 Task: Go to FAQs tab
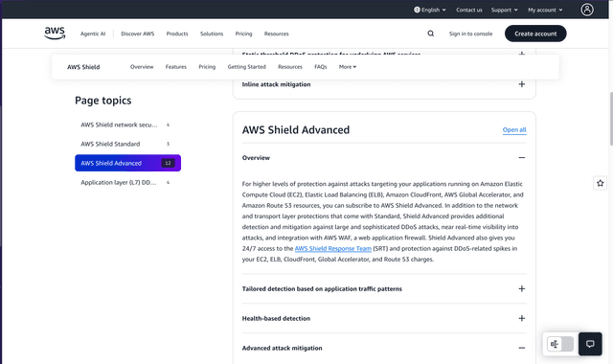coord(321,67)
